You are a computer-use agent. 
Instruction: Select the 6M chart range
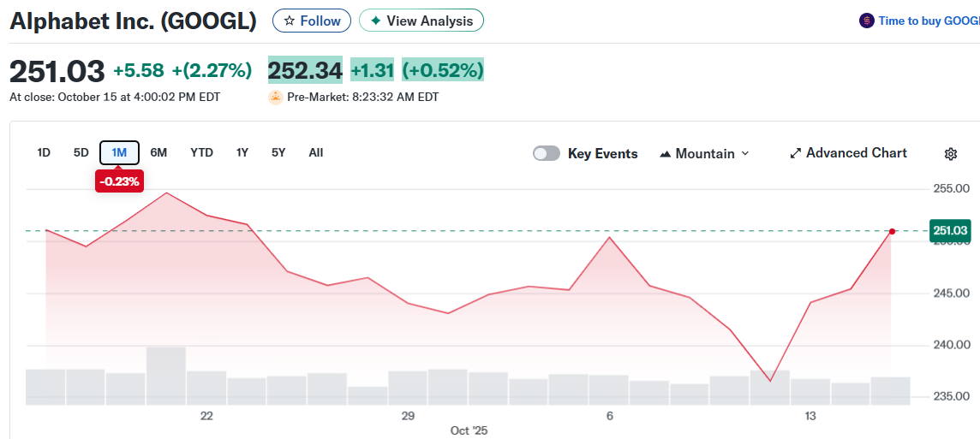click(158, 152)
